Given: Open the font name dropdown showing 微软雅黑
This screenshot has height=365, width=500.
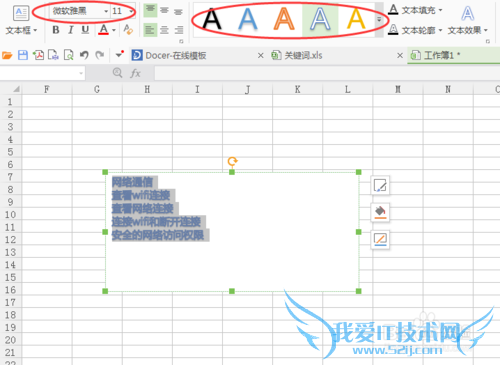Looking at the screenshot, I should point(106,11).
